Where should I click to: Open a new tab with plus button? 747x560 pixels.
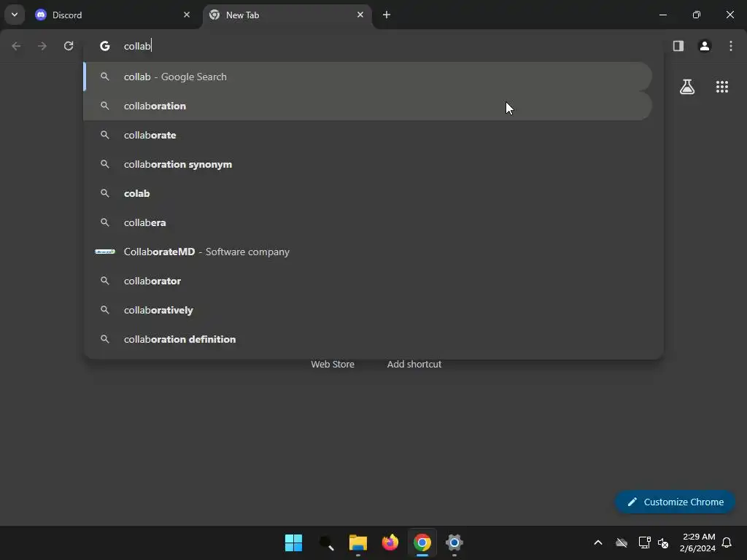tap(387, 15)
